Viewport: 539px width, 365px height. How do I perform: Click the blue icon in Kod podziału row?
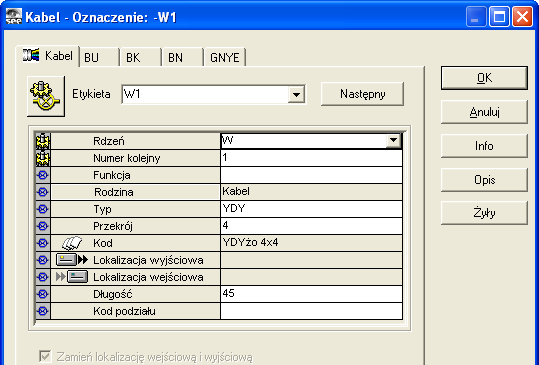click(x=43, y=311)
